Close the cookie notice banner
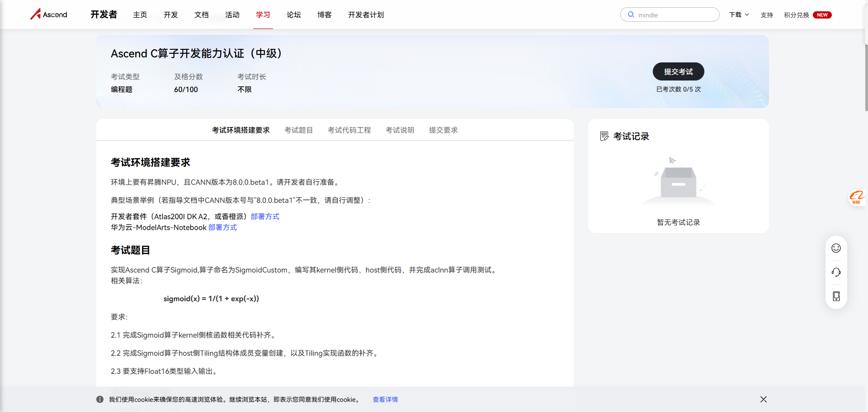The width and height of the screenshot is (868, 412). [x=764, y=399]
